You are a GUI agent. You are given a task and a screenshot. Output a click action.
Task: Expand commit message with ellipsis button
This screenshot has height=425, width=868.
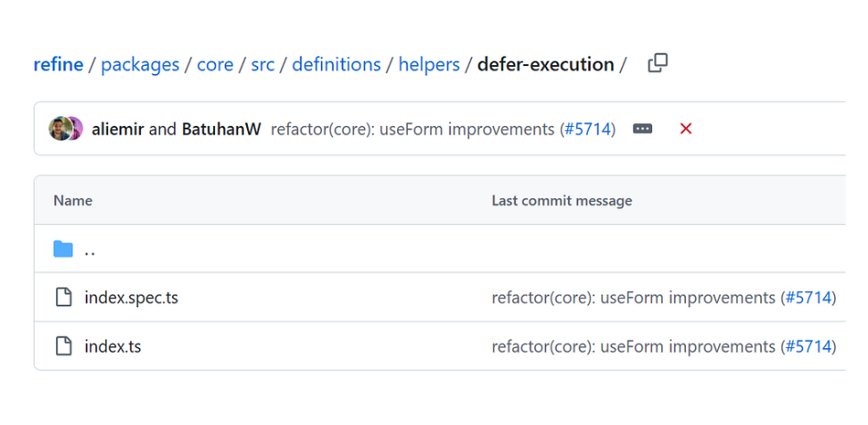pyautogui.click(x=642, y=129)
